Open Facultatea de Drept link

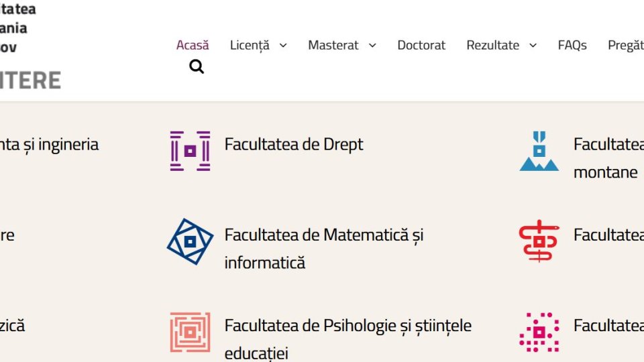294,144
